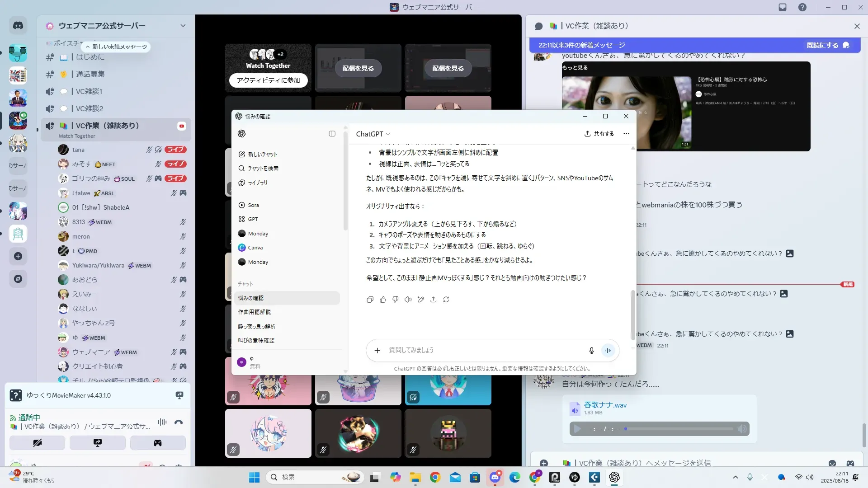Viewport: 868px width, 488px height.
Task: Open the ChatGPT model selector dropdown
Action: (373, 134)
